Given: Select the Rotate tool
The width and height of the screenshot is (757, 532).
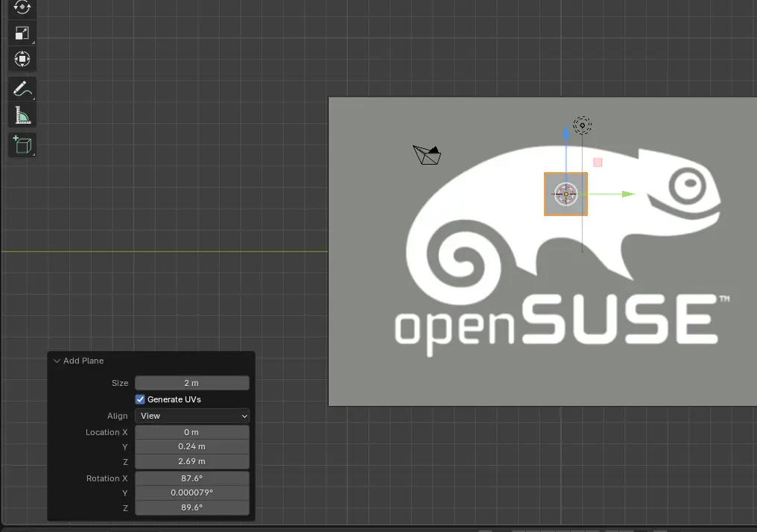Looking at the screenshot, I should 22,8.
